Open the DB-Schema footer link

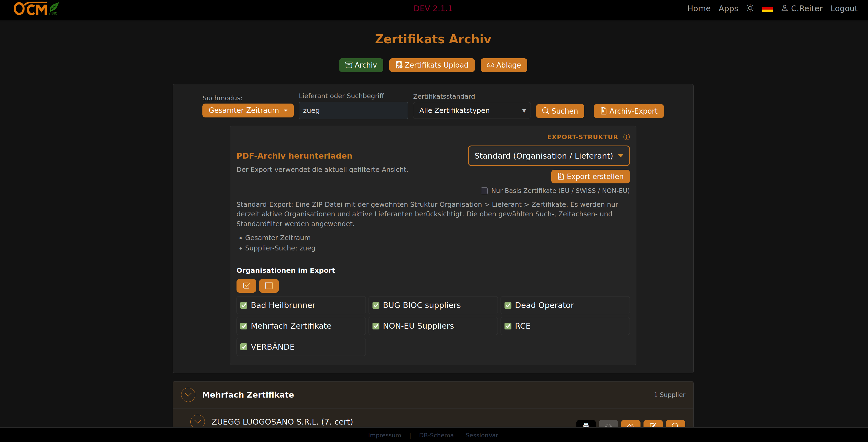(436, 435)
